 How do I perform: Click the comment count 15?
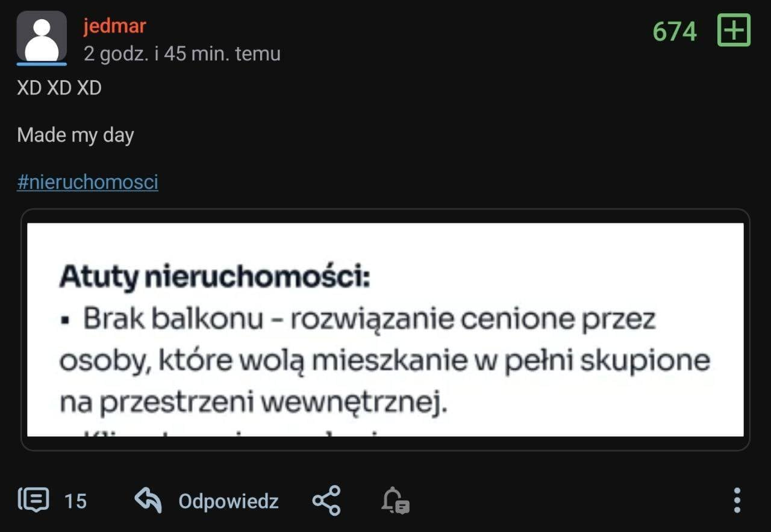point(75,501)
